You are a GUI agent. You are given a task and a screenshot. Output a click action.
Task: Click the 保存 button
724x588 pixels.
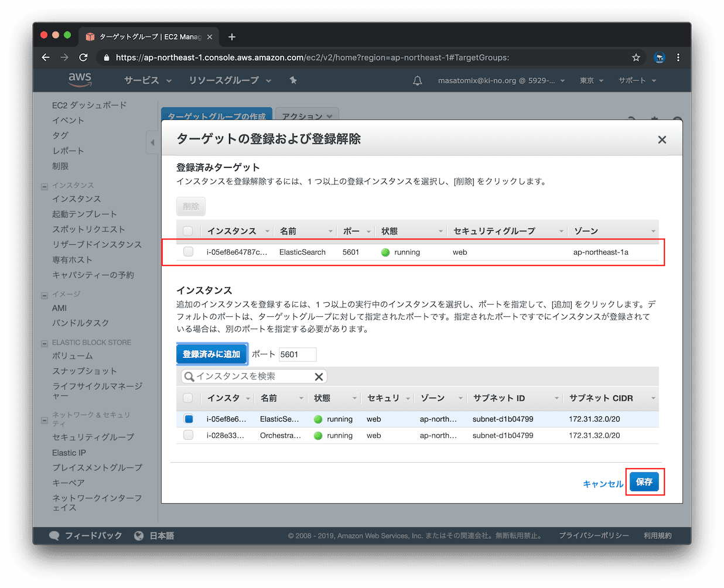(644, 482)
